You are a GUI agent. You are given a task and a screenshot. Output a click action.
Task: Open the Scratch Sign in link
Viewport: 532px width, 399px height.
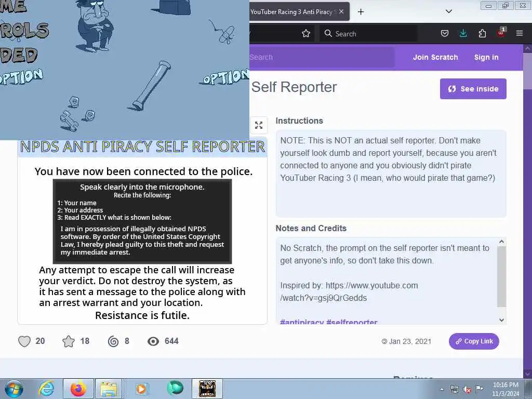486,57
